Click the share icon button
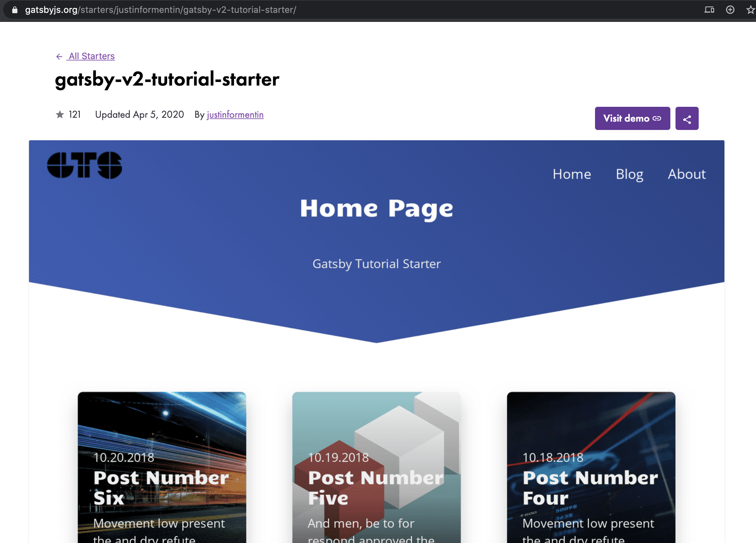756x543 pixels. coord(687,118)
